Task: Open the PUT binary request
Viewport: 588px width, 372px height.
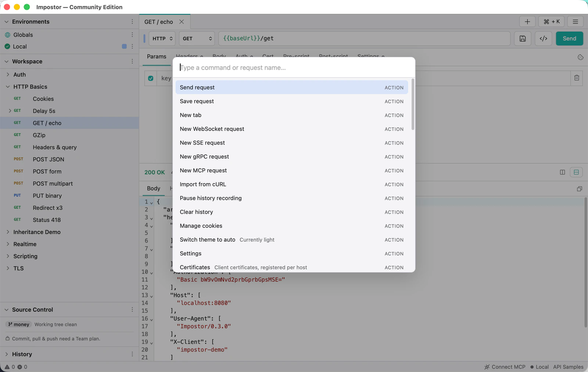Action: 69,196
